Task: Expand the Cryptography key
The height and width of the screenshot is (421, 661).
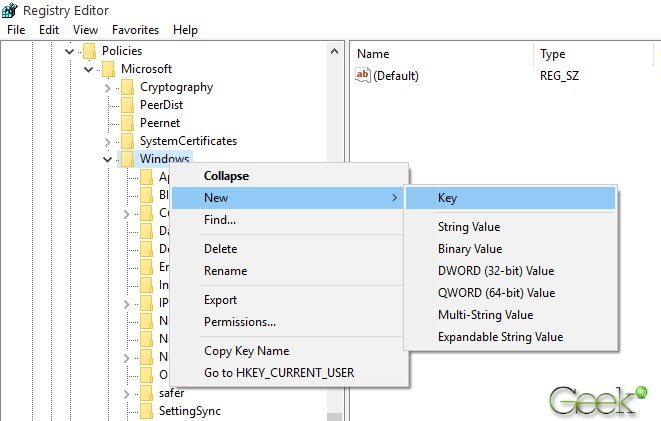Action: point(107,88)
